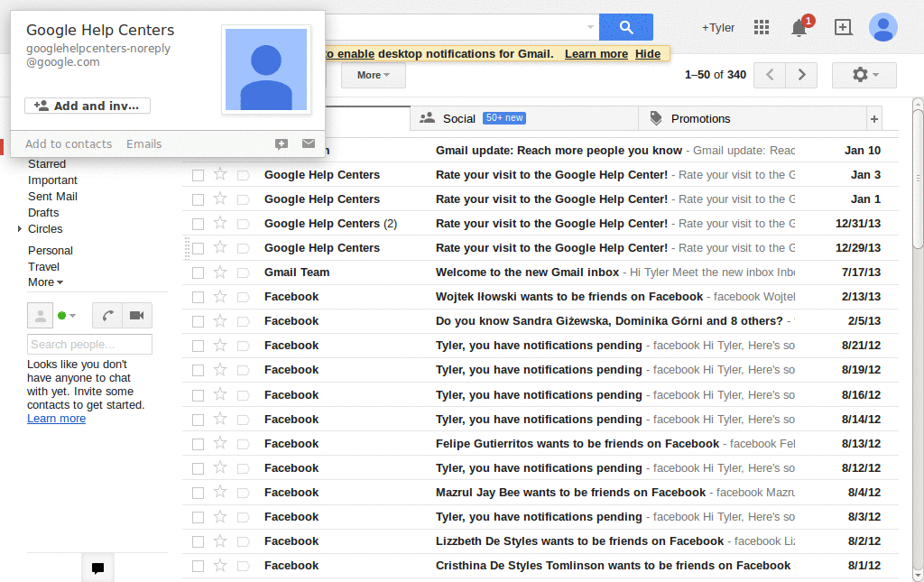Open the Personal label
The width and height of the screenshot is (924, 582).
51,250
